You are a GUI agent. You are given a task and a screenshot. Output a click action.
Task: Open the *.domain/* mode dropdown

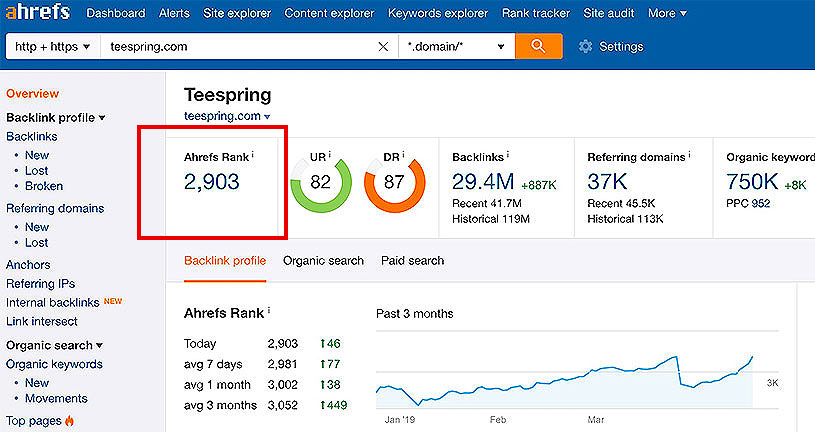pos(456,46)
